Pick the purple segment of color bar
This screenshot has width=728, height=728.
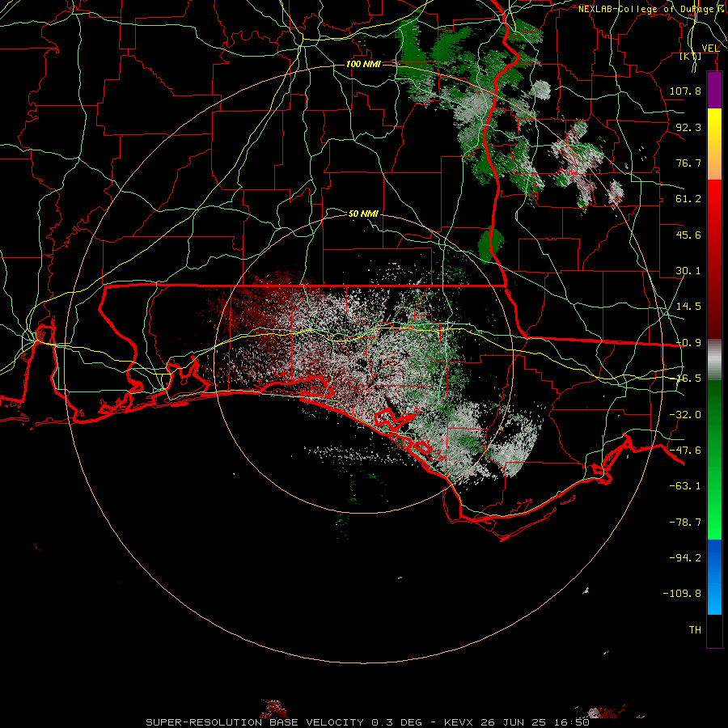click(x=714, y=90)
